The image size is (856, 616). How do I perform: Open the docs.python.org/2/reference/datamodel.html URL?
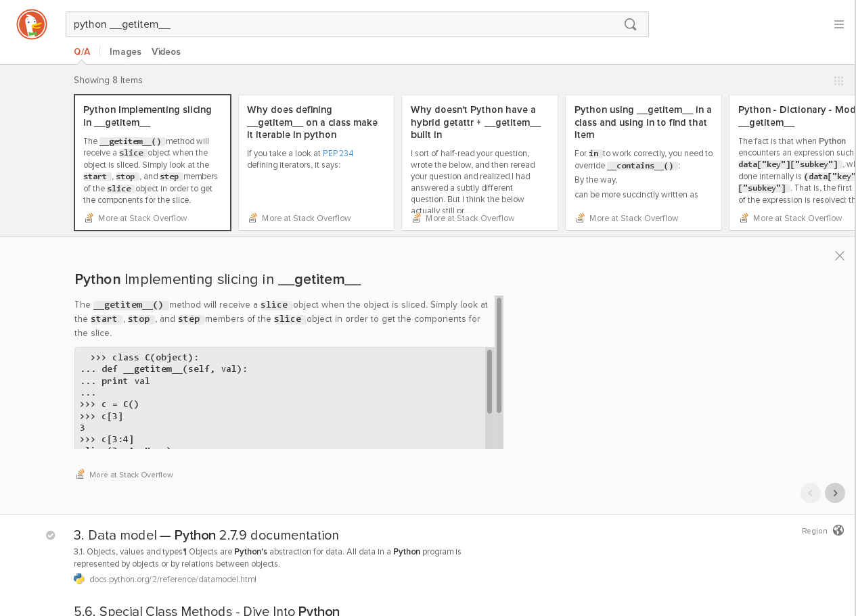pyautogui.click(x=173, y=579)
